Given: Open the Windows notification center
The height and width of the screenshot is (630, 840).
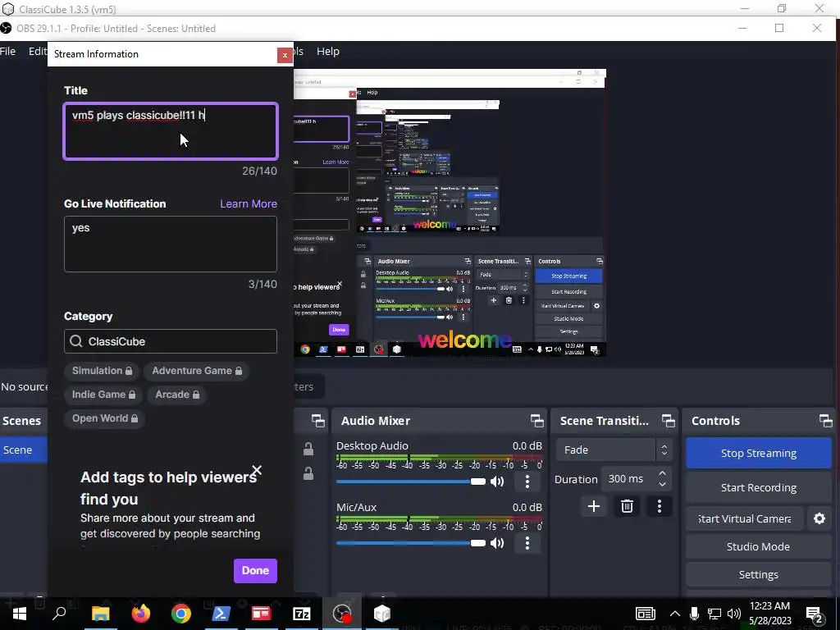Looking at the screenshot, I should 815,614.
